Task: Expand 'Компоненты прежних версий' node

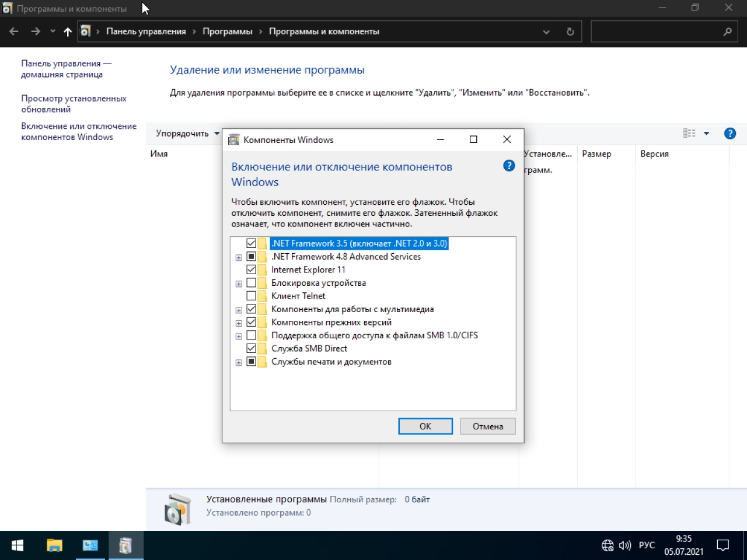Action: 239,323
